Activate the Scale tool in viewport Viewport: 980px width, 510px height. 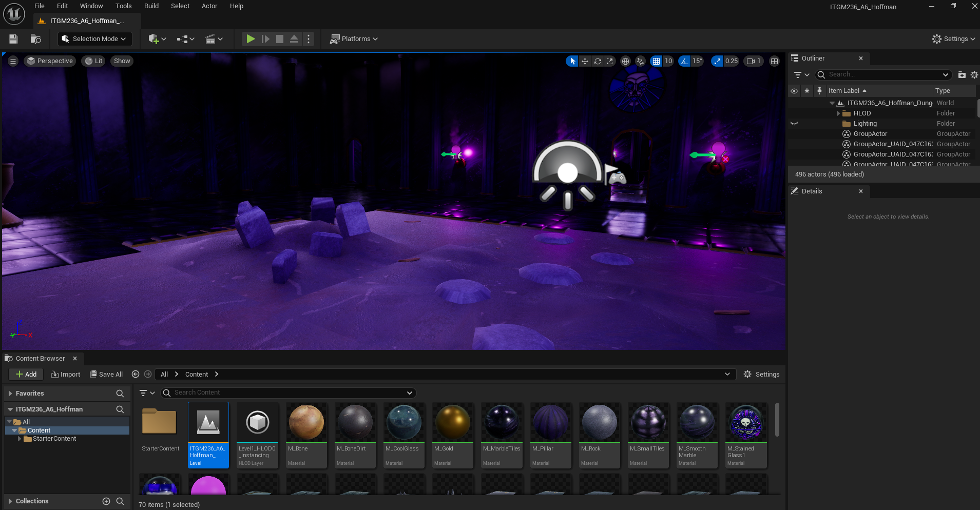click(609, 61)
